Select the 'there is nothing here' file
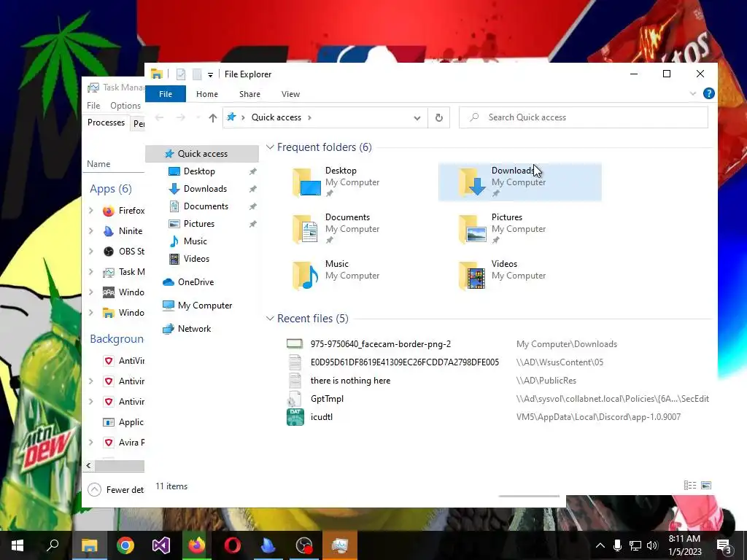 tap(350, 381)
